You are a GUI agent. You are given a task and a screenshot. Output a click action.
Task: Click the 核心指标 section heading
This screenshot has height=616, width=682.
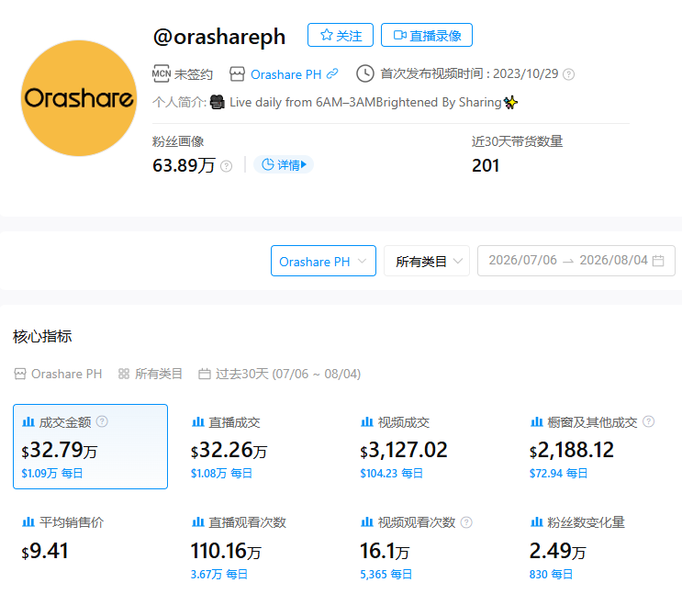42,336
